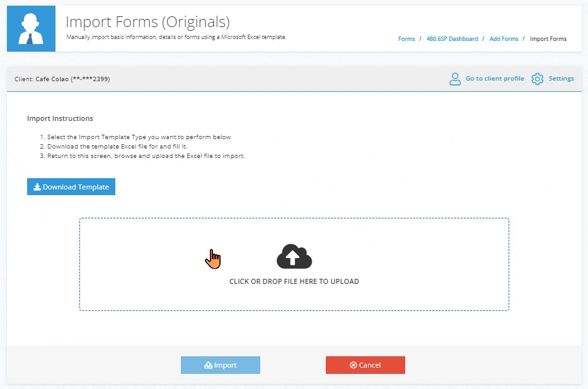588x389 pixels.
Task: Click the Client: Cafe Colao text
Action: (x=62, y=79)
